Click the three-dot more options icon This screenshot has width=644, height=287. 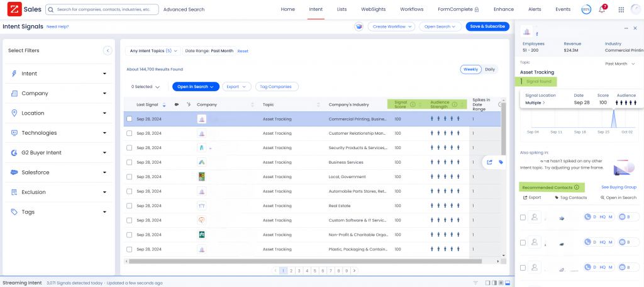pyautogui.click(x=626, y=28)
